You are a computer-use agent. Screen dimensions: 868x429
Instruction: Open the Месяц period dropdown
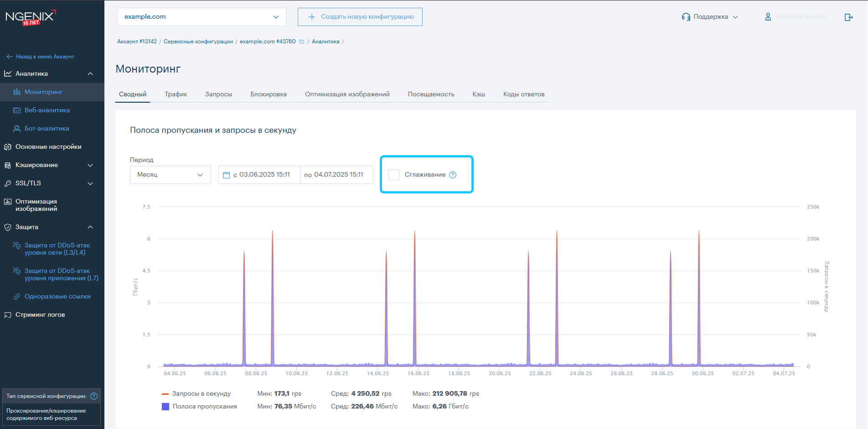[x=170, y=175]
